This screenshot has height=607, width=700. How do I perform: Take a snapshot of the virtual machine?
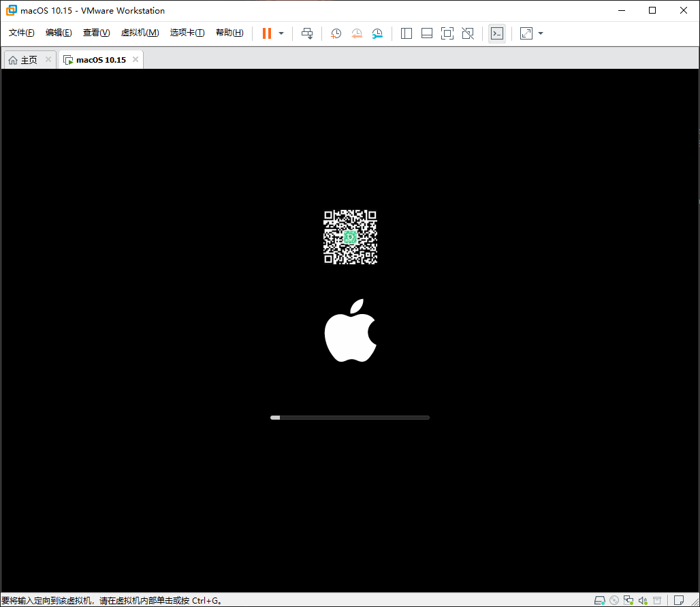(x=336, y=33)
